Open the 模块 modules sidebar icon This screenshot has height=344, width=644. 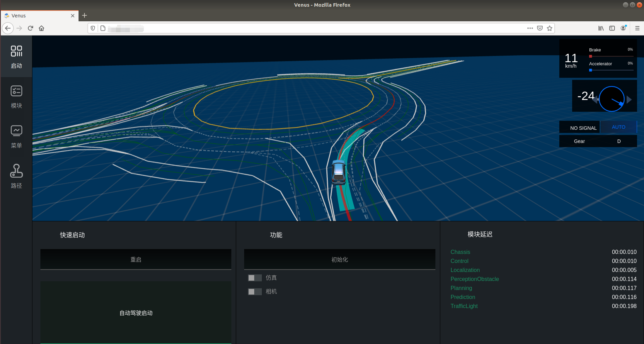coord(16,97)
